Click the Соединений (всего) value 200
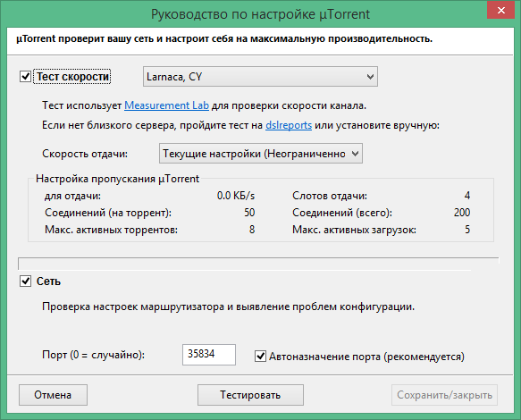This screenshot has width=521, height=420. pyautogui.click(x=462, y=213)
